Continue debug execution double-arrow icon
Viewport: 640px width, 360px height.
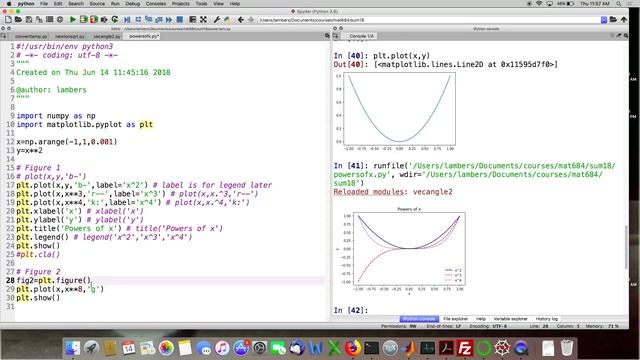169,20
